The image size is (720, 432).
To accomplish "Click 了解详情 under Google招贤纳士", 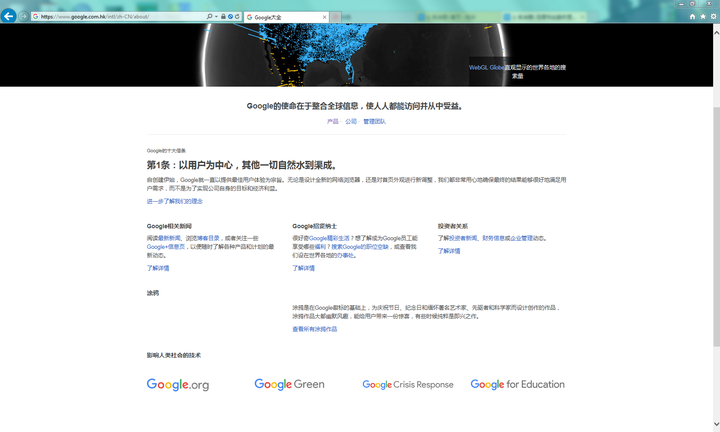I will [304, 268].
